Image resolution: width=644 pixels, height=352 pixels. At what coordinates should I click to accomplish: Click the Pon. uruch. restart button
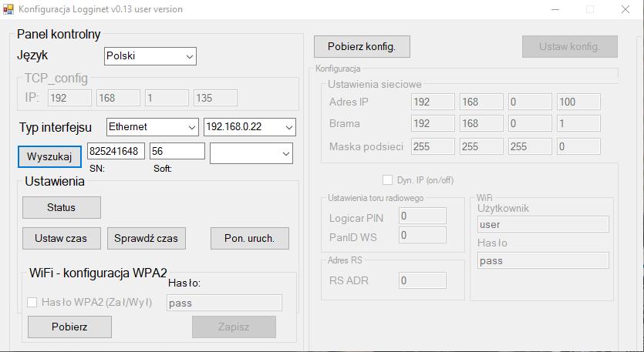tap(250, 238)
